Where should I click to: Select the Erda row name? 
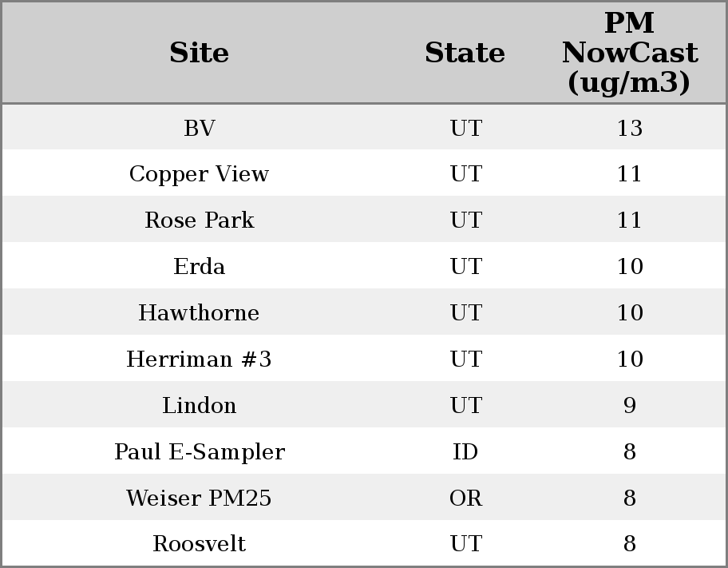click(199, 267)
